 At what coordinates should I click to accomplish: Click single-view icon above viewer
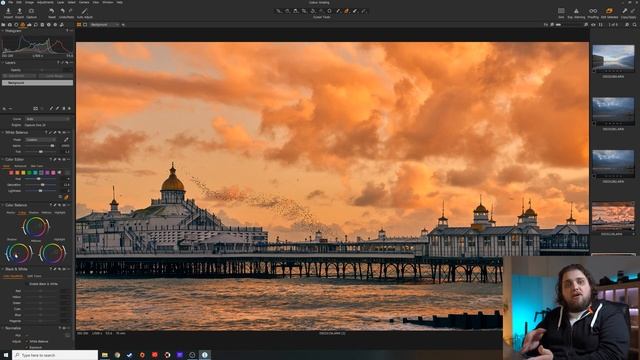(85, 24)
